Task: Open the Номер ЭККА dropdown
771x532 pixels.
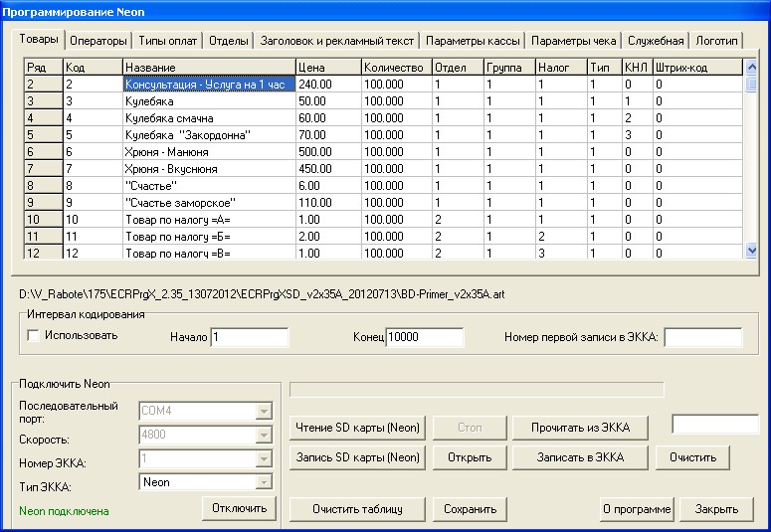Action: (x=264, y=458)
